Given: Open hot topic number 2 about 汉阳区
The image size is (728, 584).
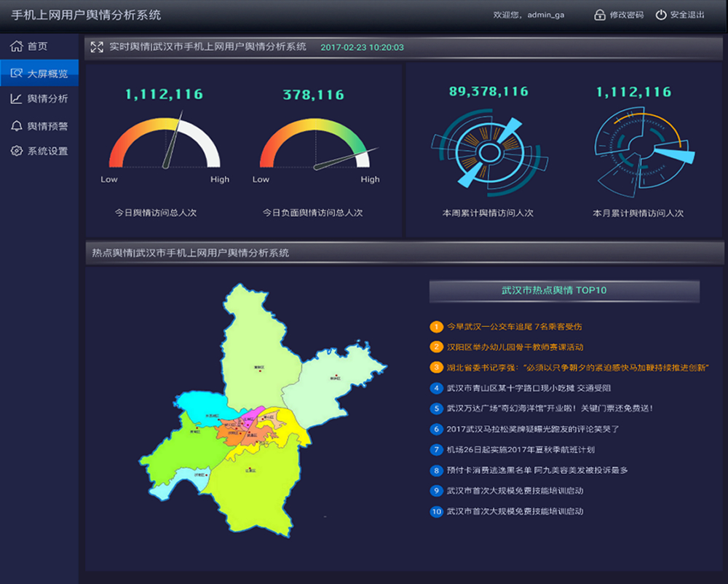Looking at the screenshot, I should [x=515, y=347].
